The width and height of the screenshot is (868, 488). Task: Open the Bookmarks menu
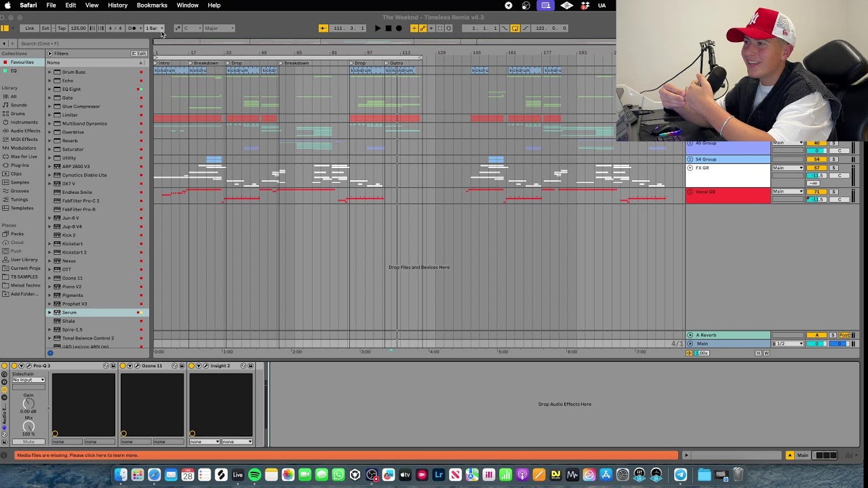(x=152, y=5)
